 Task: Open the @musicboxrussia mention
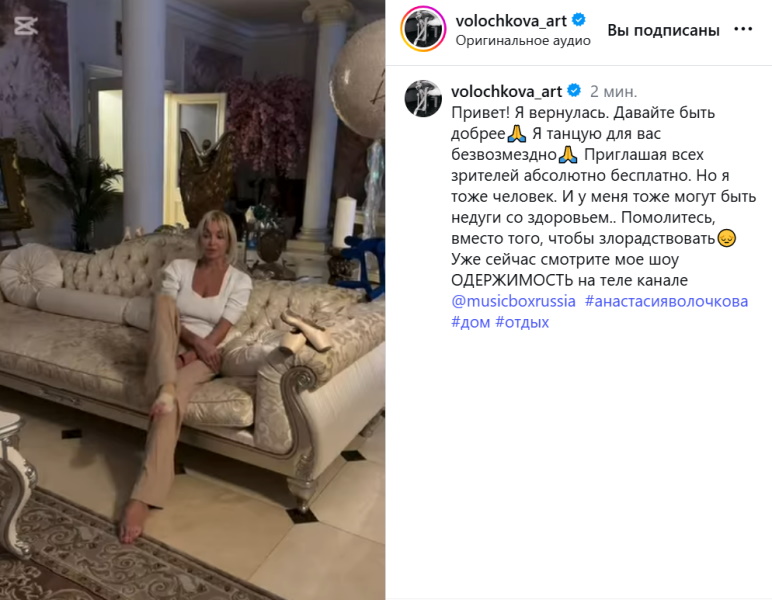click(513, 301)
